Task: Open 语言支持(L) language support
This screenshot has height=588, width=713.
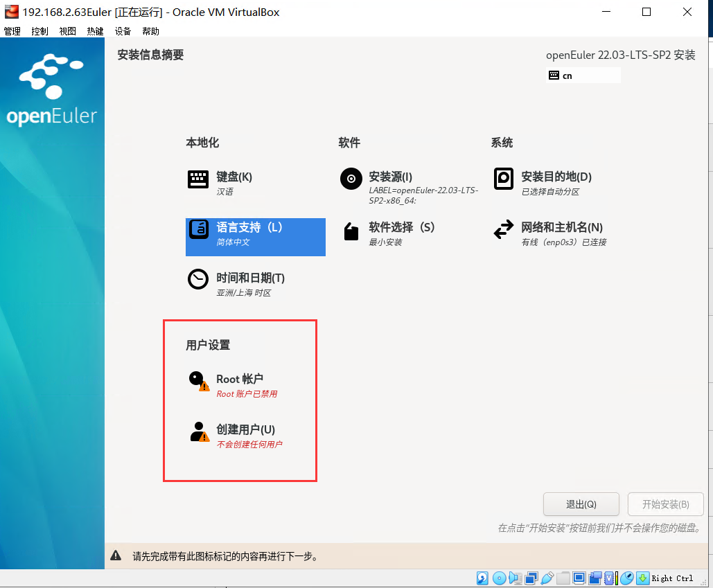Action: 256,237
